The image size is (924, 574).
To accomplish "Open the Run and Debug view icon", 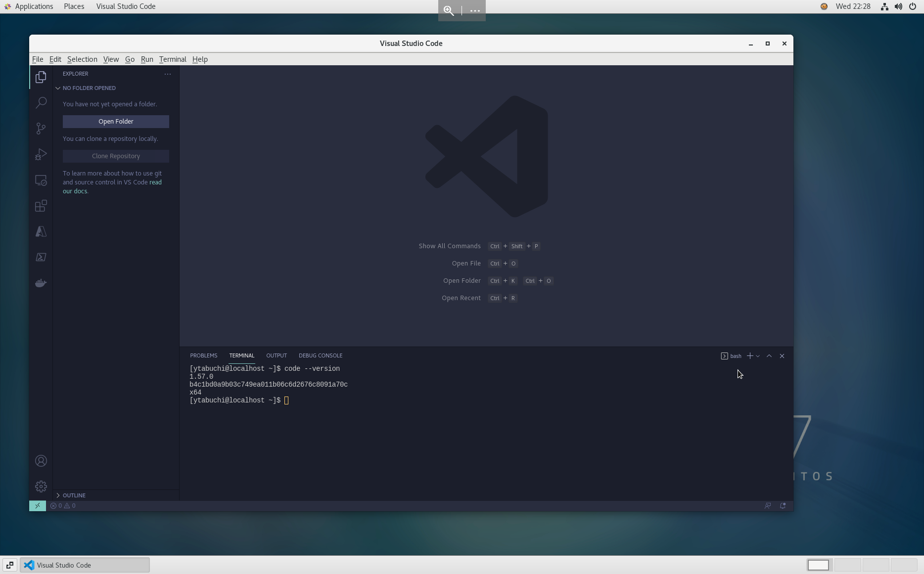I will click(x=41, y=154).
